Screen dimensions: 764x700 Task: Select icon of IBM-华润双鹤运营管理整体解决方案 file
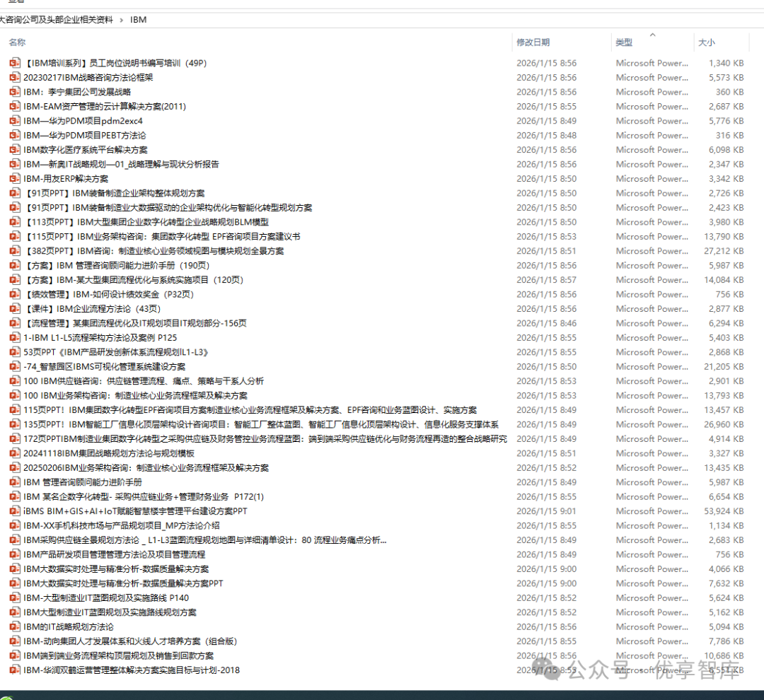click(15, 670)
